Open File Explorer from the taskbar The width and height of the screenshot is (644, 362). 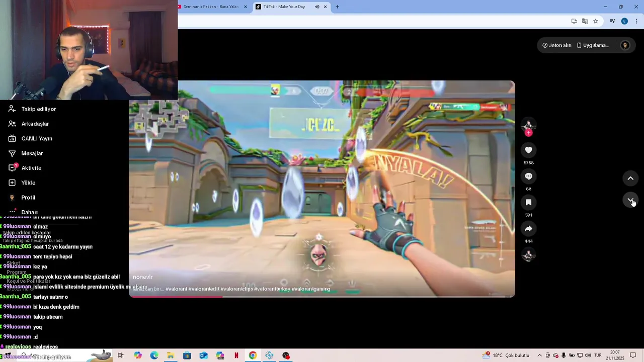coord(171,355)
